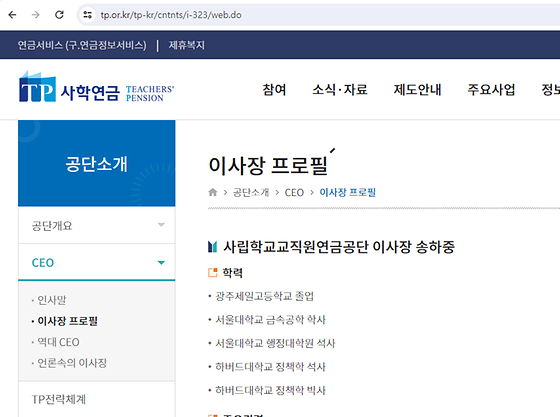Click the 이사장 프로필 page heading
This screenshot has height=417, width=560.
268,166
